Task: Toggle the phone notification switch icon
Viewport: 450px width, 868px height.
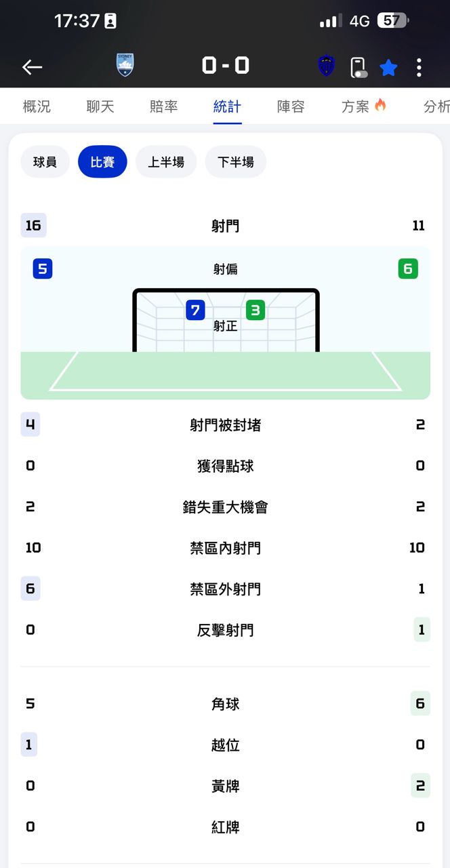Action: point(358,67)
